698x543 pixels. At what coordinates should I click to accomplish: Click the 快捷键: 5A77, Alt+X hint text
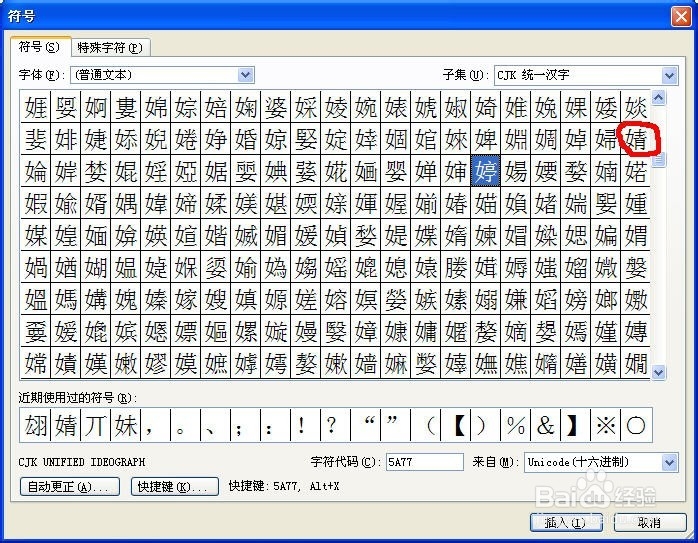pos(284,486)
